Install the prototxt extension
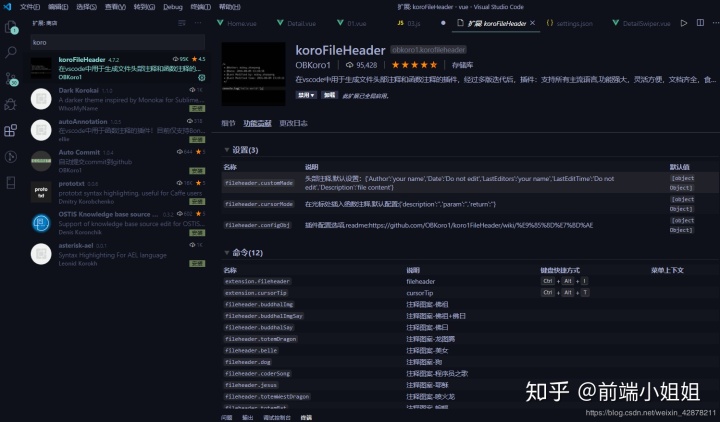This screenshot has height=422, width=720. coord(197,202)
